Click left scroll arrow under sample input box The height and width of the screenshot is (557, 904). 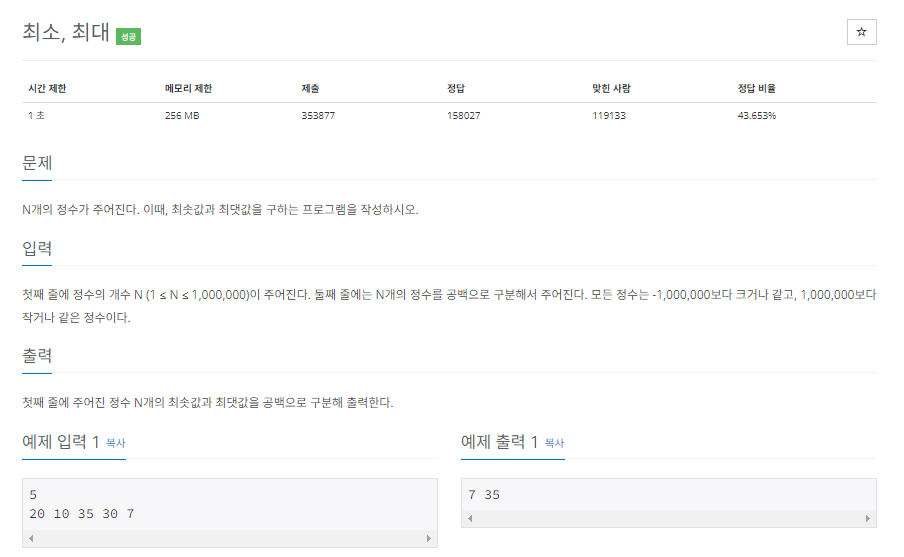[31, 539]
